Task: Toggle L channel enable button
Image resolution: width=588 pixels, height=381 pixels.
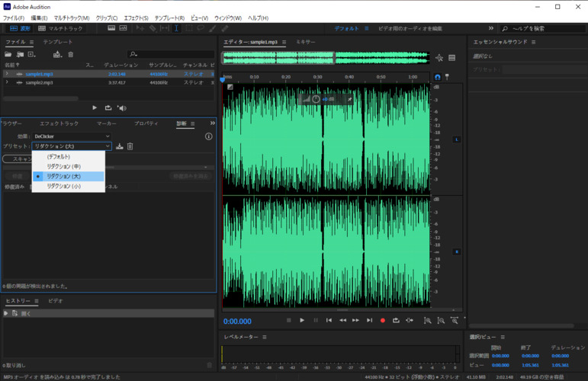Action: 457,139
